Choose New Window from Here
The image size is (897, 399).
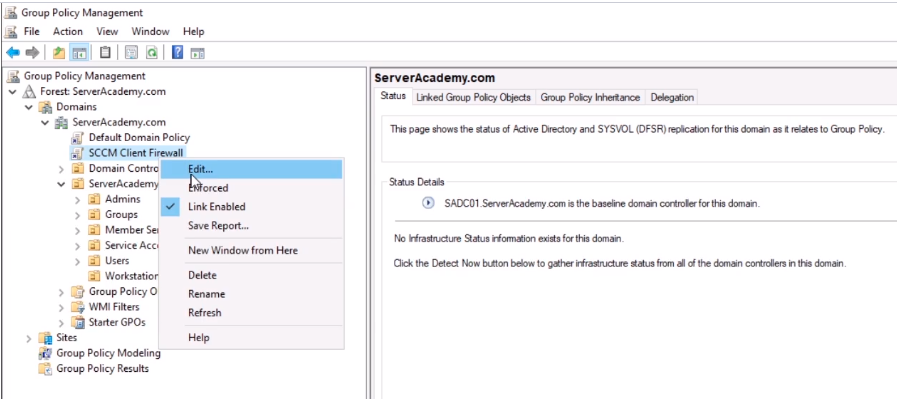click(251, 250)
